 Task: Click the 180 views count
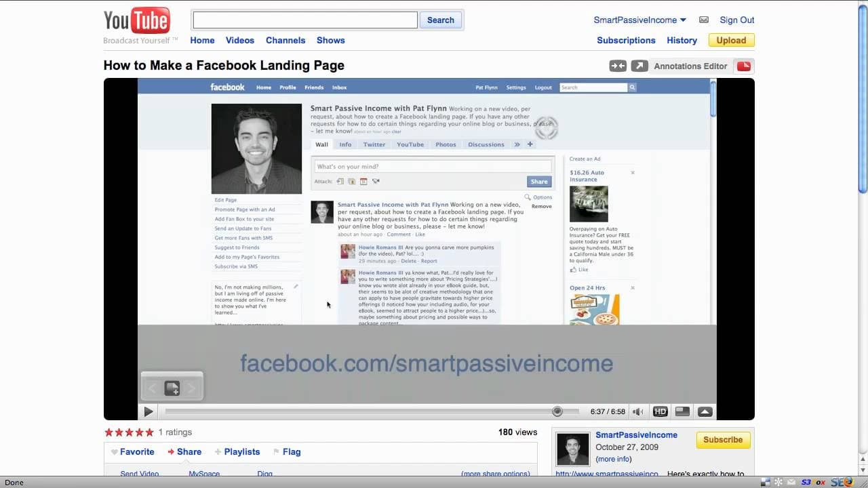point(517,432)
